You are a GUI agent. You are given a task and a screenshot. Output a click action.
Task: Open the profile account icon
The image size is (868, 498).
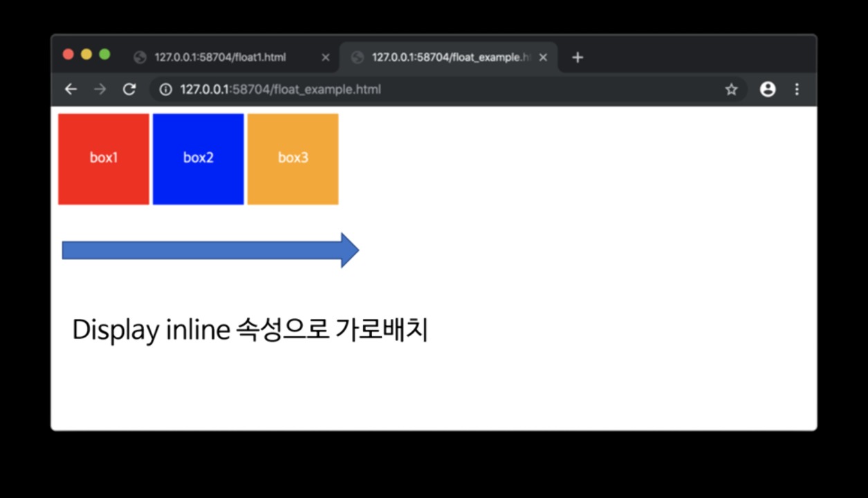[x=768, y=89]
